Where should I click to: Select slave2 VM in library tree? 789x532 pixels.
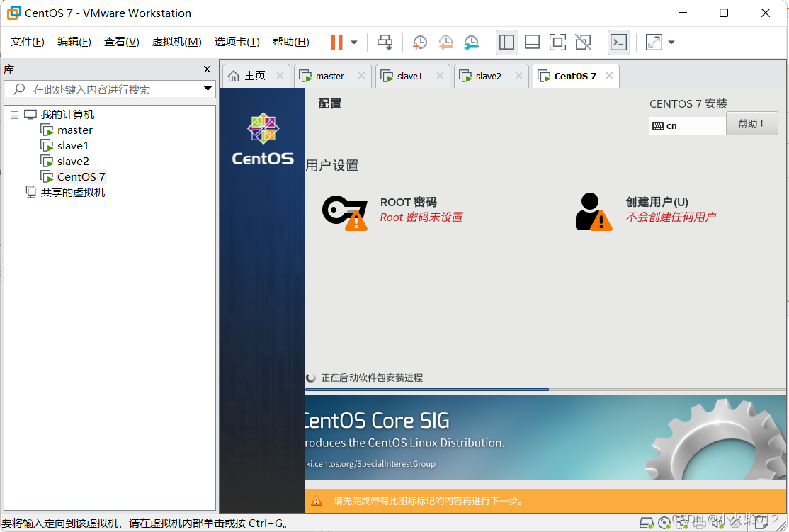(x=73, y=162)
